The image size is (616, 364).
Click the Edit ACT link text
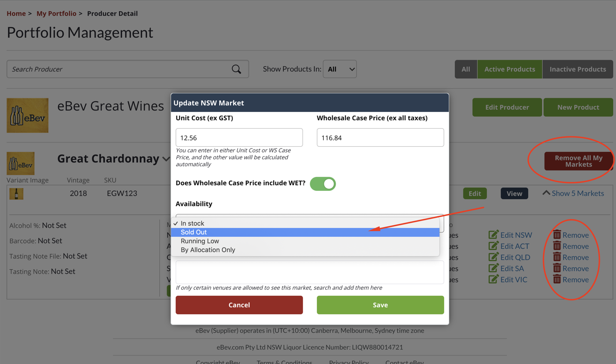(515, 246)
